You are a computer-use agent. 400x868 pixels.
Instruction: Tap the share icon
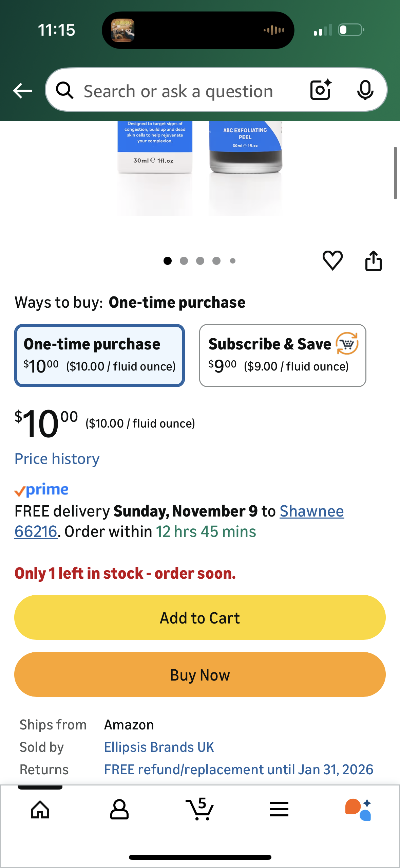coord(373,261)
